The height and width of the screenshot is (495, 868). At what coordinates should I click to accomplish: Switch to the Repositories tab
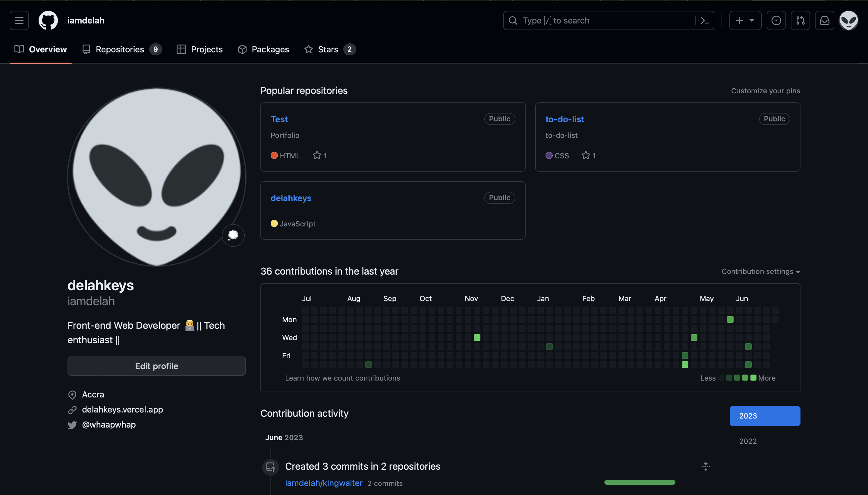point(122,49)
